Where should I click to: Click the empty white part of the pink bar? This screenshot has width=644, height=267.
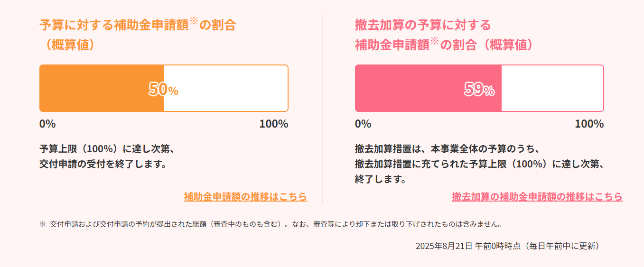point(553,88)
